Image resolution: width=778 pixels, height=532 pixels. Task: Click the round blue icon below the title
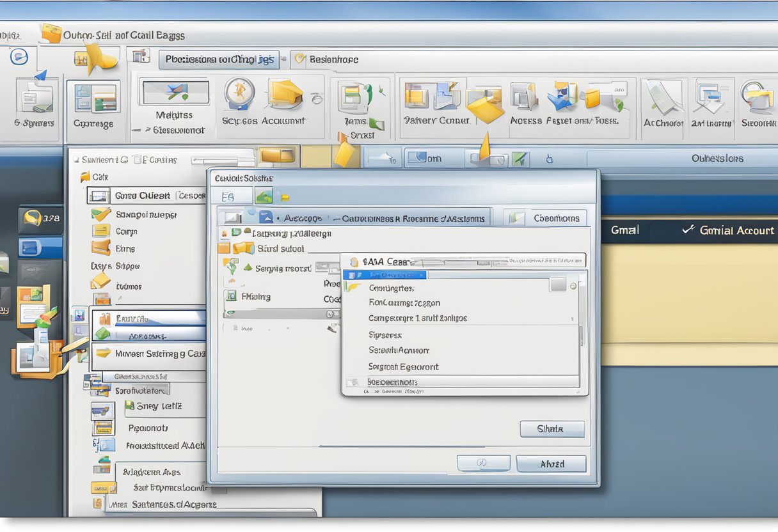[x=19, y=56]
